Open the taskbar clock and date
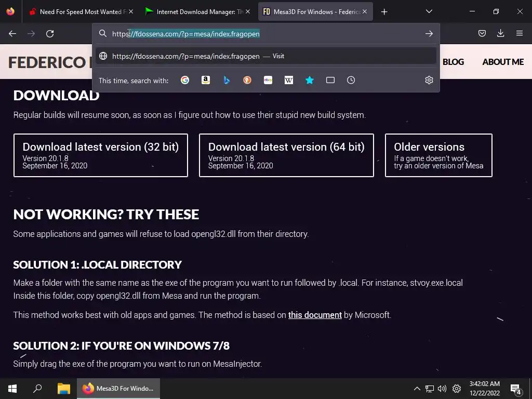The image size is (532, 399). tap(485, 389)
